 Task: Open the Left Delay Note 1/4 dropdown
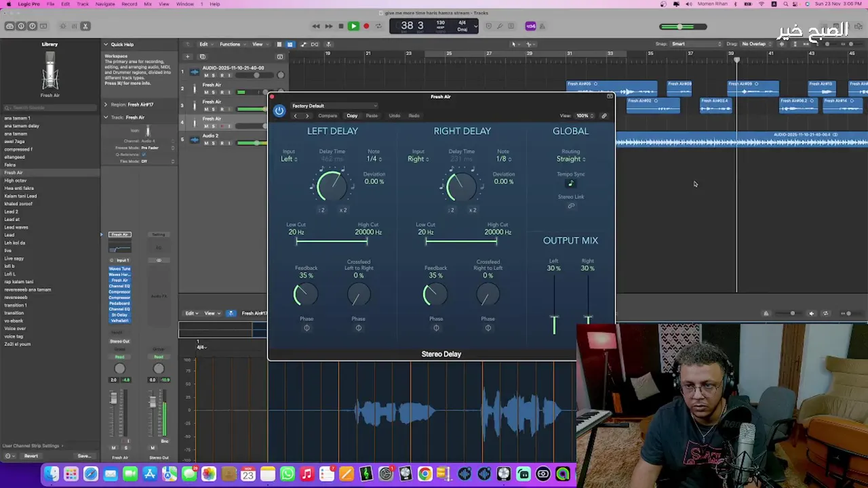click(373, 159)
